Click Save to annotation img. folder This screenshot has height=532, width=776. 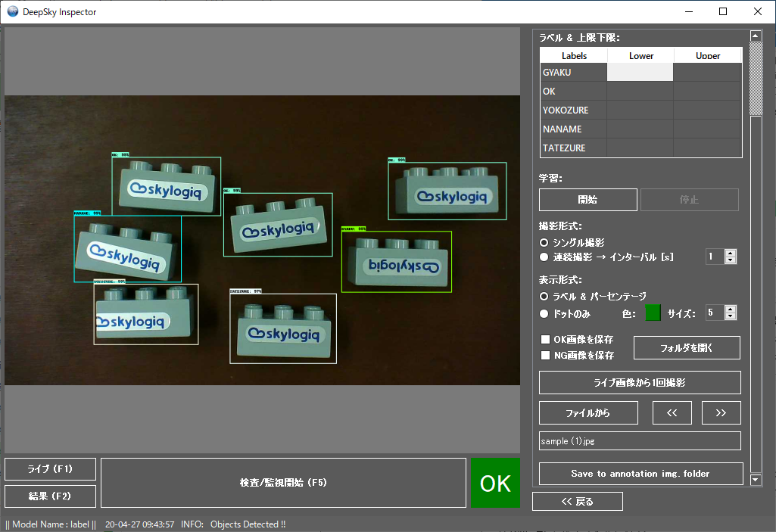click(641, 474)
